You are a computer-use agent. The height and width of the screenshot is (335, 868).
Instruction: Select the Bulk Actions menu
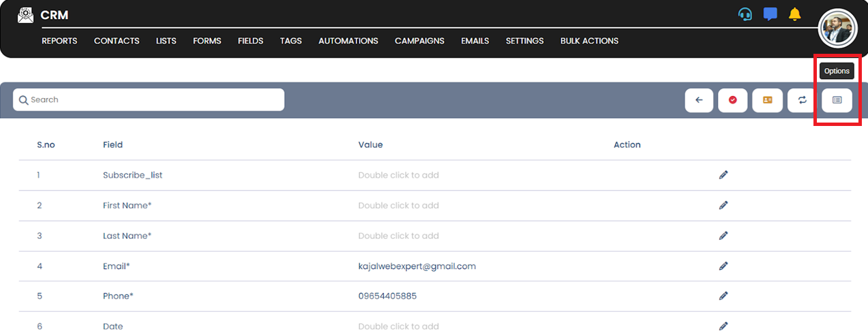click(x=589, y=41)
